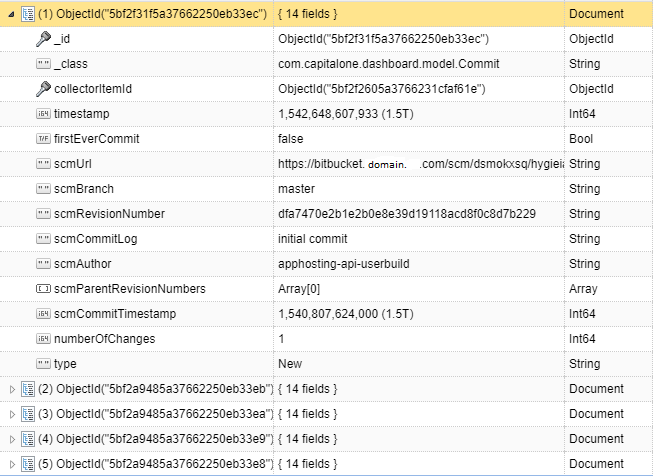Select the _class field name
The width and height of the screenshot is (653, 476).
click(x=71, y=64)
